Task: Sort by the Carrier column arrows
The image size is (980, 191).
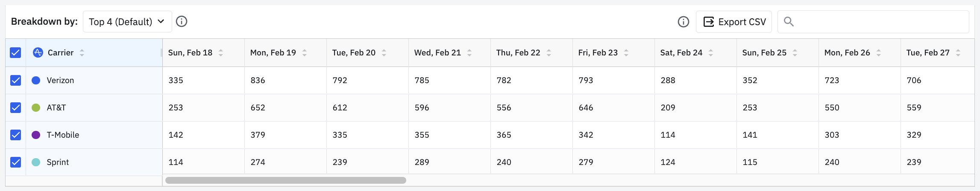Action: point(82,53)
